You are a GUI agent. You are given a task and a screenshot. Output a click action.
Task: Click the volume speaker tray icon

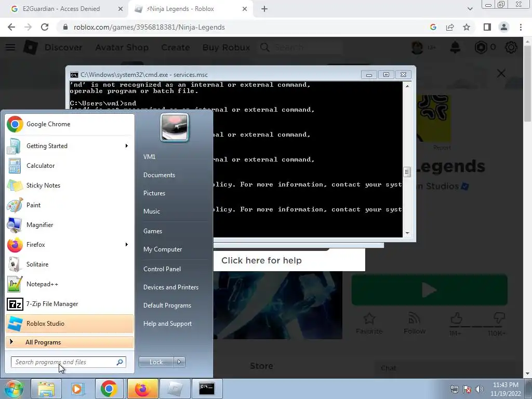pos(479,389)
